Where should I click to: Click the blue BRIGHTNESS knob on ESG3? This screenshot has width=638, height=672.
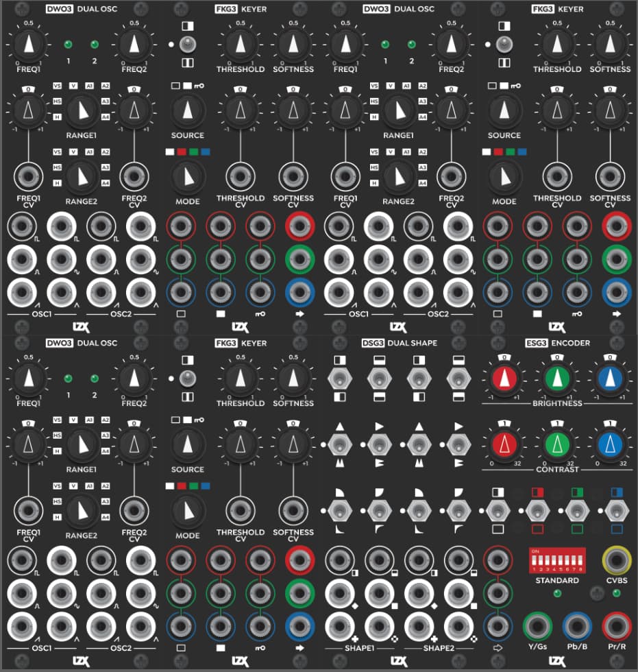[x=610, y=379]
